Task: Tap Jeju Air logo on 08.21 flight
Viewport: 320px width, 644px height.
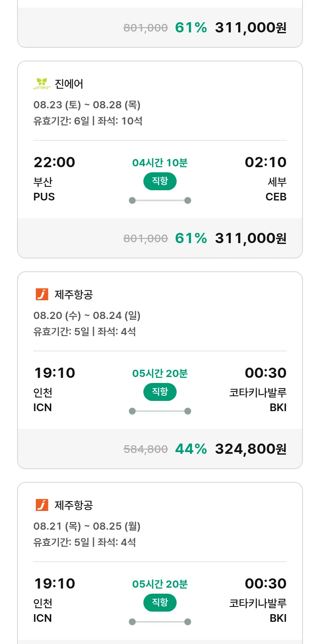Action: click(42, 505)
